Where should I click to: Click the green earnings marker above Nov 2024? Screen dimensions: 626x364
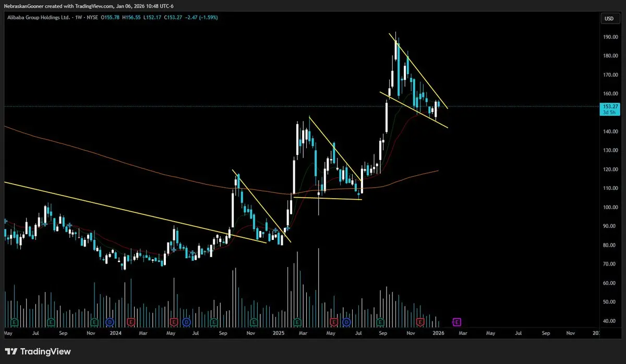(x=254, y=322)
